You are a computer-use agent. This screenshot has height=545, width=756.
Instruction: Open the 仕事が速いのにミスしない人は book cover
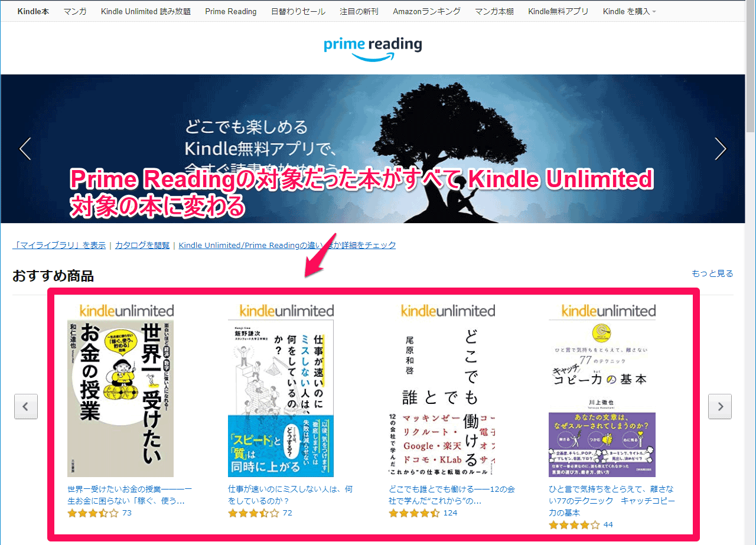pyautogui.click(x=281, y=399)
